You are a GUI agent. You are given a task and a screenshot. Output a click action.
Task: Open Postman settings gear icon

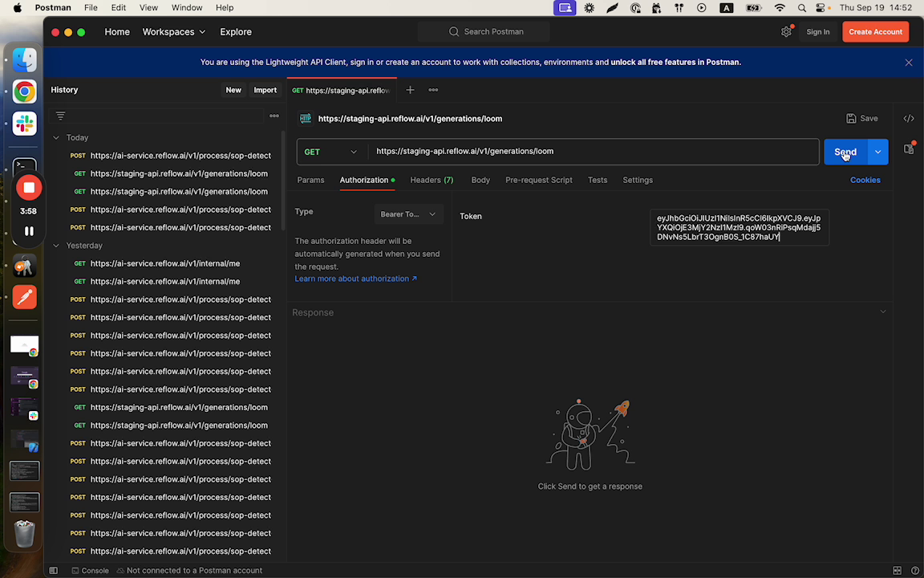tap(786, 32)
